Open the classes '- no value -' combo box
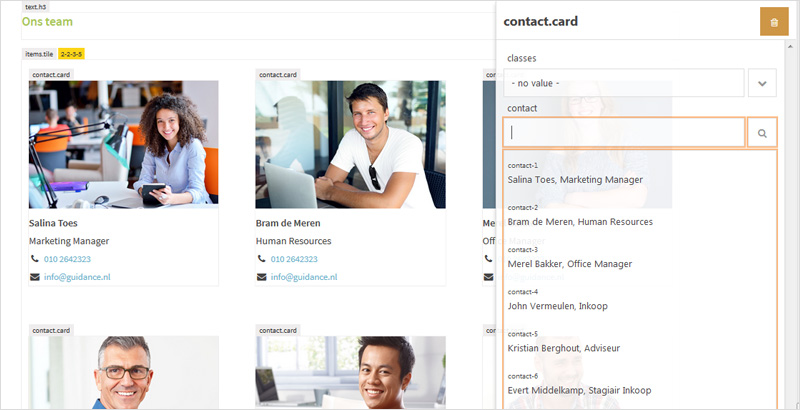 click(624, 83)
